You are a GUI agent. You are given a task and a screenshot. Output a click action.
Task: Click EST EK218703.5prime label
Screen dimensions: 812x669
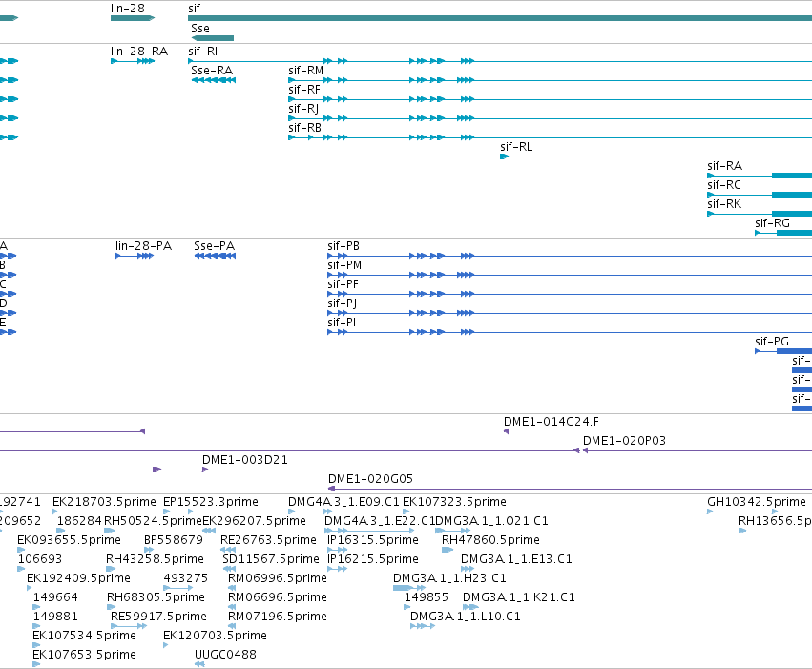[104, 502]
